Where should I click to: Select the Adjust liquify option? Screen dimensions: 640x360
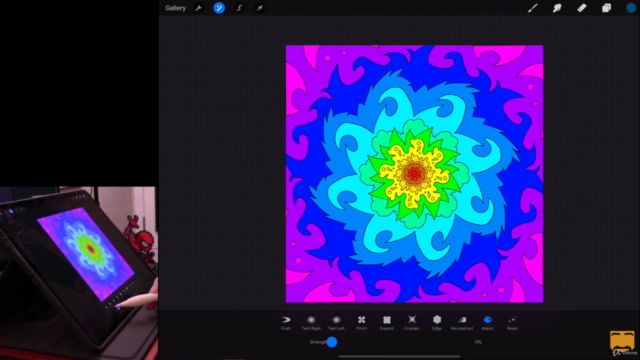tap(487, 322)
